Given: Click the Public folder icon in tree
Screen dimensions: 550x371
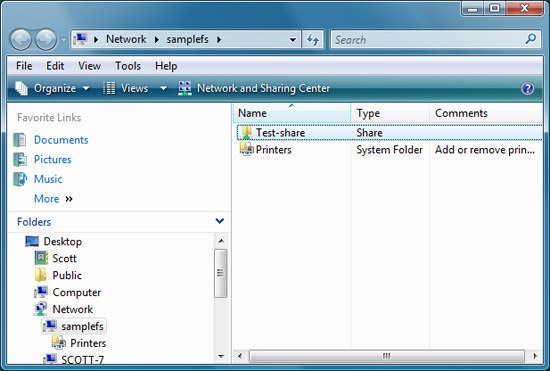Looking at the screenshot, I should pyautogui.click(x=41, y=275).
